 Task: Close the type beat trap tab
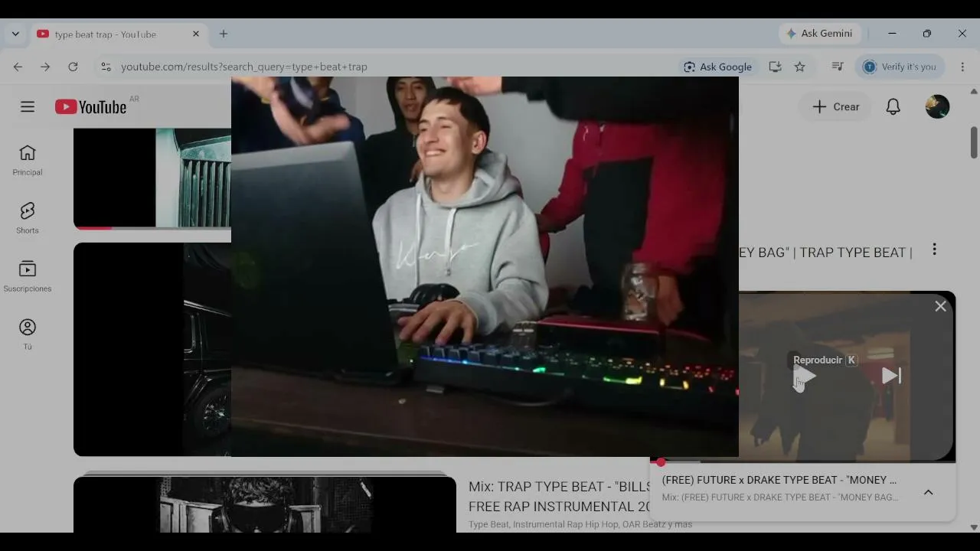[195, 34]
